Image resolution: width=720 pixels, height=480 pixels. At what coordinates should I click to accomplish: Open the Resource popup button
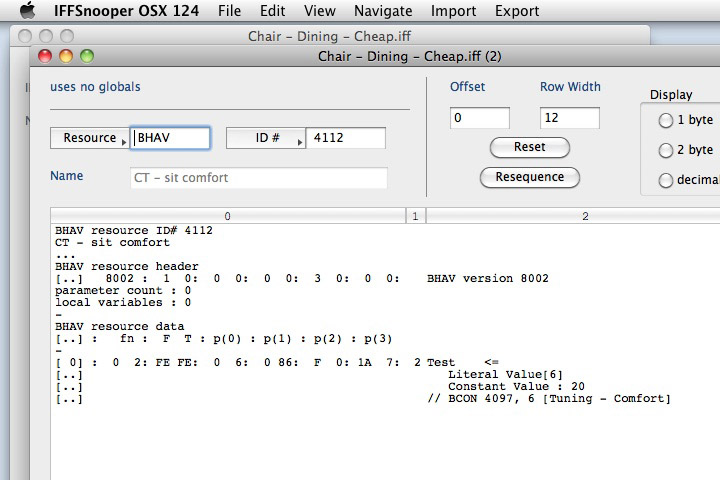[90, 138]
